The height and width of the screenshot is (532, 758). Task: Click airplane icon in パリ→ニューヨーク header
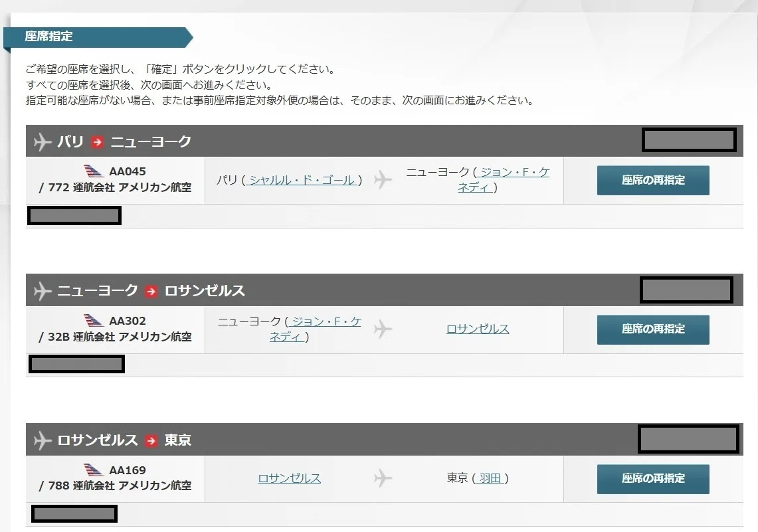43,141
